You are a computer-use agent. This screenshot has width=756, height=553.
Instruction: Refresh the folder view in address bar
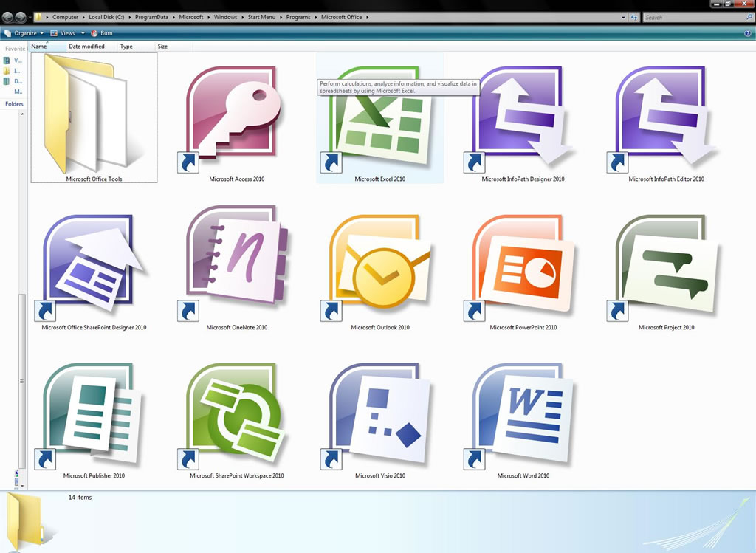pos(634,18)
